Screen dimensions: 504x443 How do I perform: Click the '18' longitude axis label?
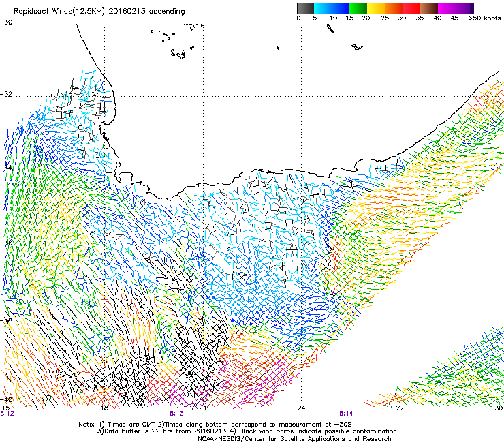pyautogui.click(x=104, y=408)
